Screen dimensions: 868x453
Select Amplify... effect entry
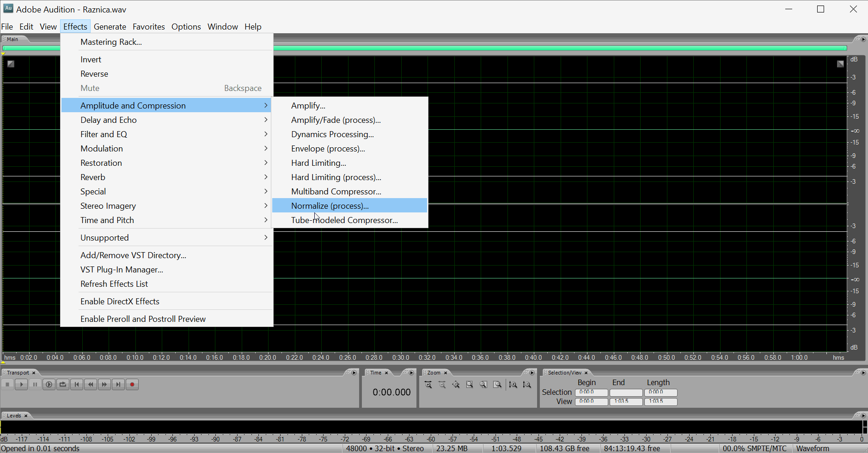coord(350,106)
